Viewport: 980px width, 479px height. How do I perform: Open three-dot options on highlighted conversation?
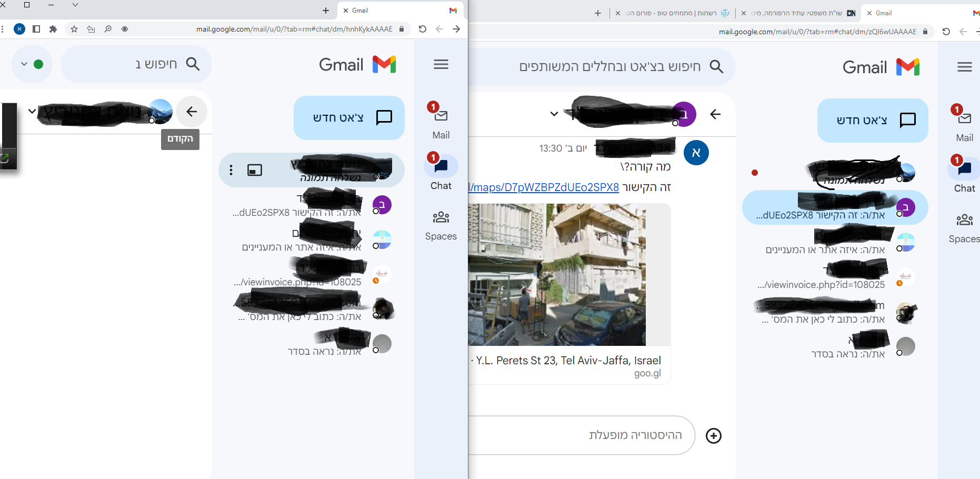pyautogui.click(x=231, y=170)
